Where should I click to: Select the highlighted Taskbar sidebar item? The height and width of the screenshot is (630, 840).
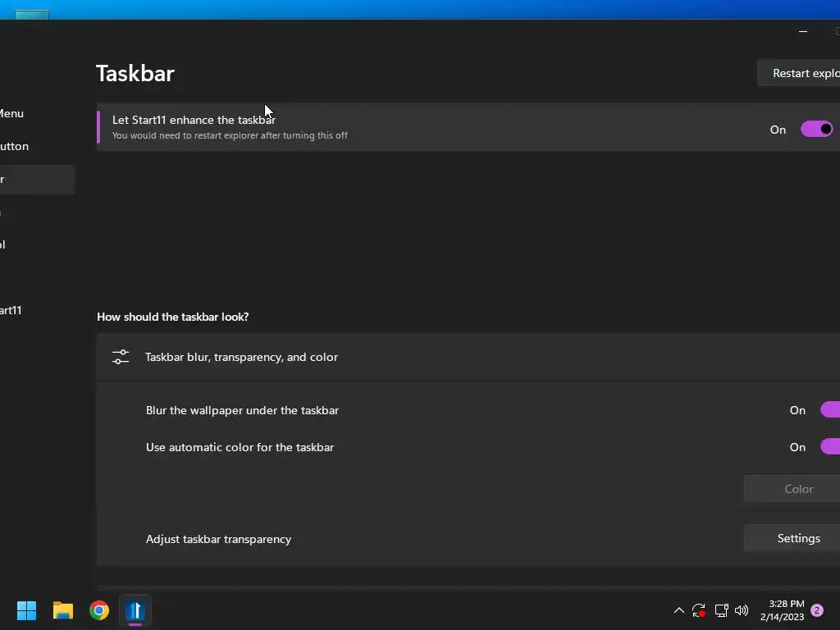point(37,180)
